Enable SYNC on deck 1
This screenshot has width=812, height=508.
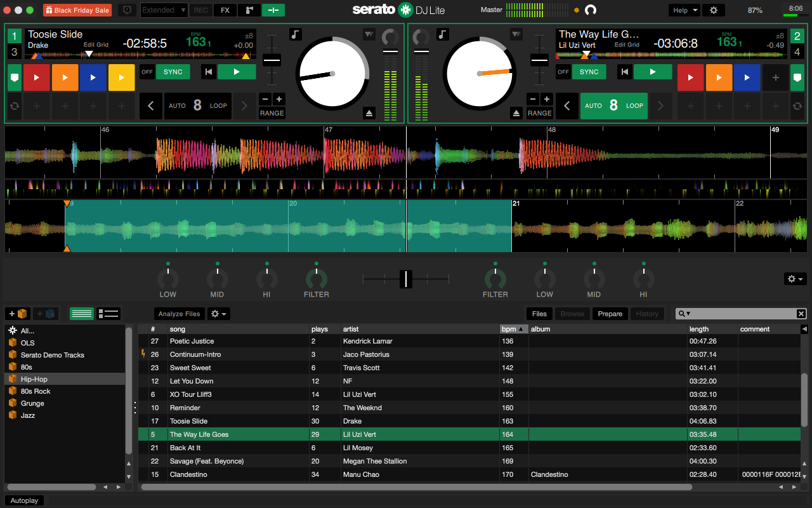tap(173, 72)
